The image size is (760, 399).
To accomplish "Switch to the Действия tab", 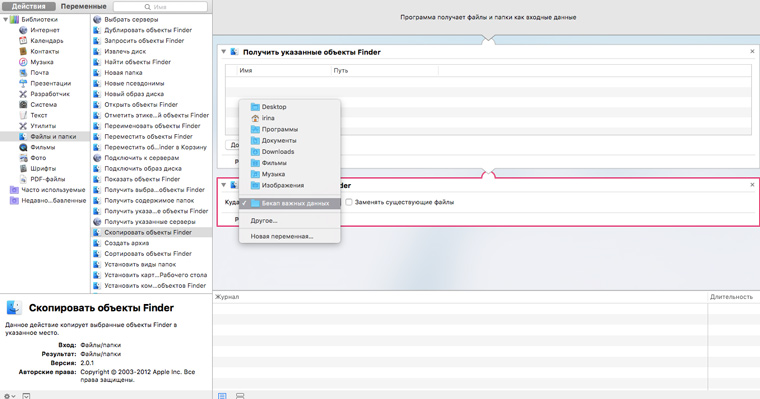I will tap(29, 6).
